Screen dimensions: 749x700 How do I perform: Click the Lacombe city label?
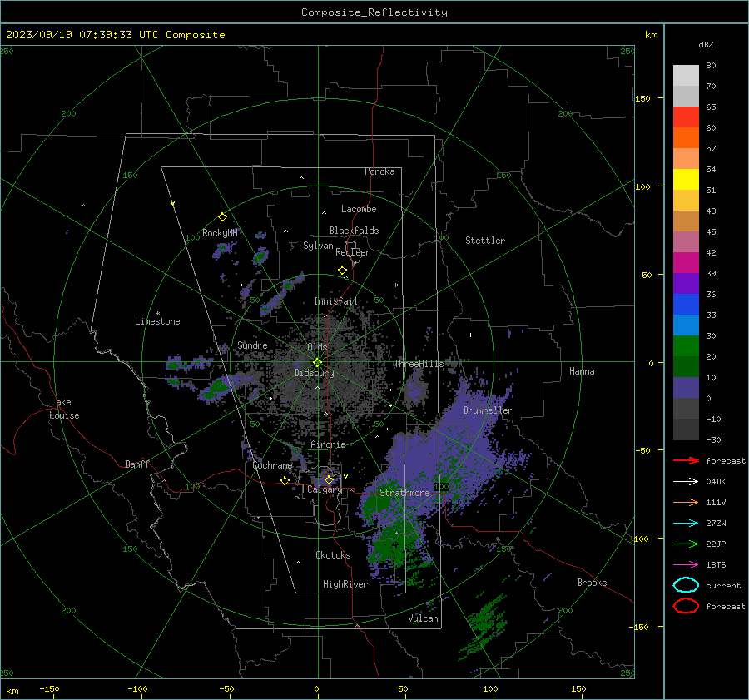tap(359, 209)
